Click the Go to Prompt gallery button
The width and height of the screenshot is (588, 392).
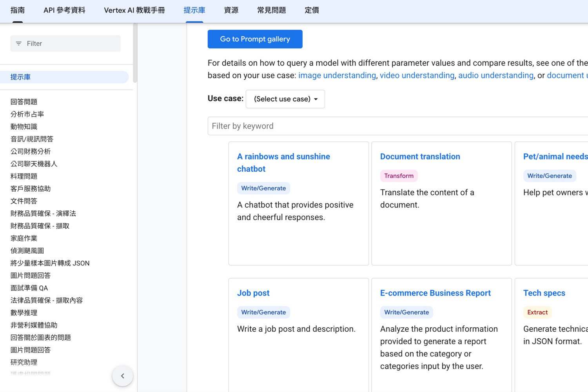coord(255,39)
